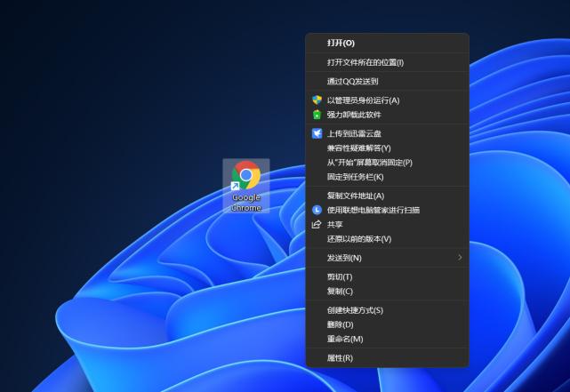Click the administrator shield icon in the menu
570x392 pixels.
[317, 100]
